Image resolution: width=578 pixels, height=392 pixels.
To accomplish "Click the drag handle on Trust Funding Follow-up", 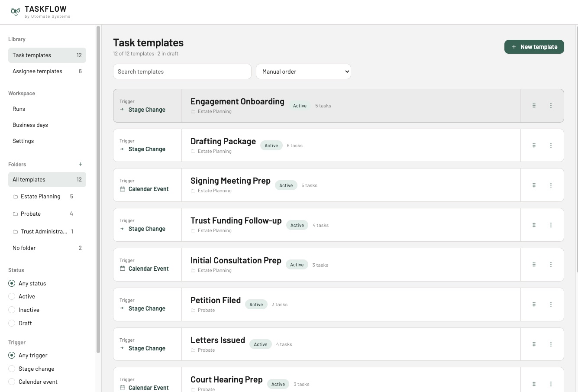I will click(534, 225).
